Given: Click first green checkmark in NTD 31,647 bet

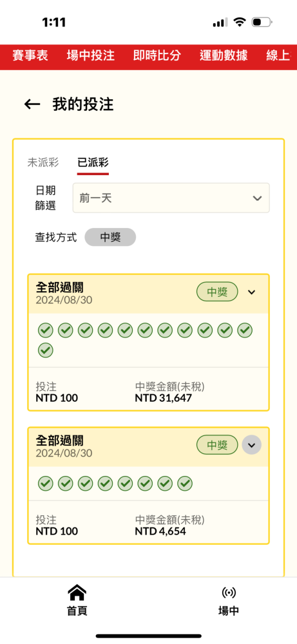Looking at the screenshot, I should 46,330.
